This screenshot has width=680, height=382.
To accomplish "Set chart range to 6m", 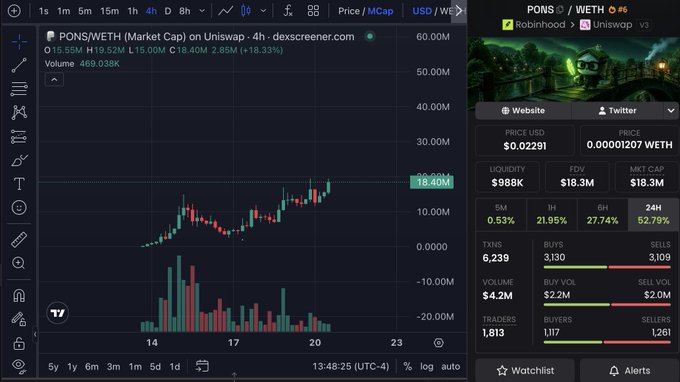I will tap(92, 367).
